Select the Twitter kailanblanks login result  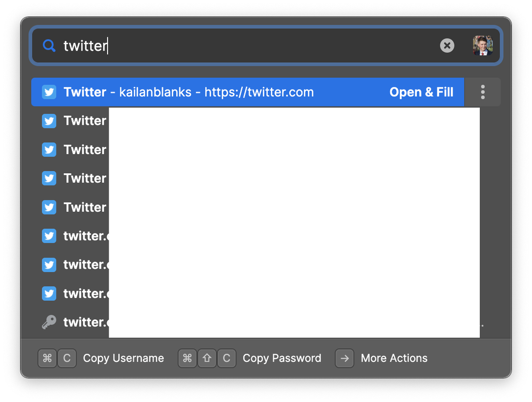click(x=248, y=92)
